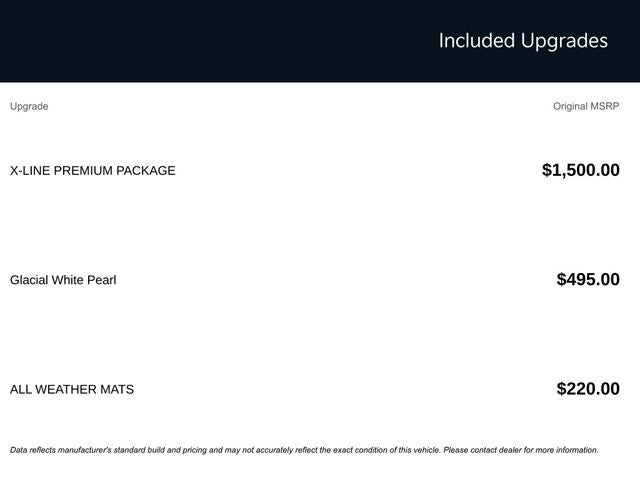Click the word "MATS" in third upgrade
Viewport: 640px width, 480px height.
click(117, 389)
